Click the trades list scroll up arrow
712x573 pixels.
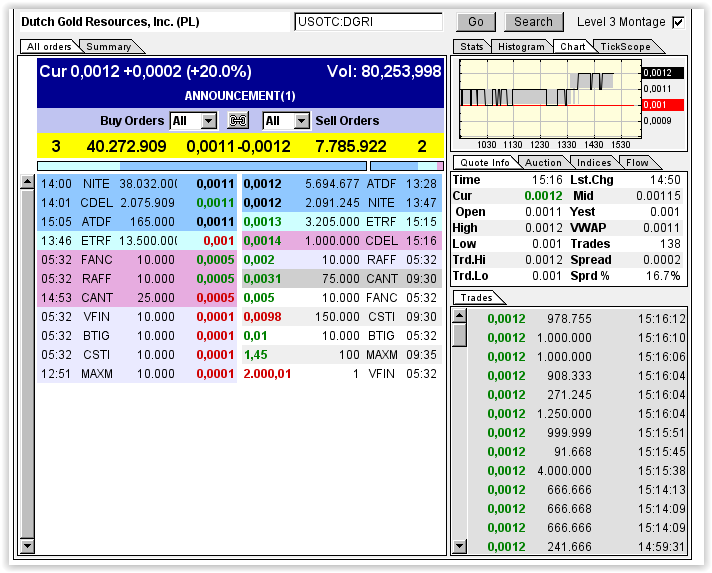[459, 316]
